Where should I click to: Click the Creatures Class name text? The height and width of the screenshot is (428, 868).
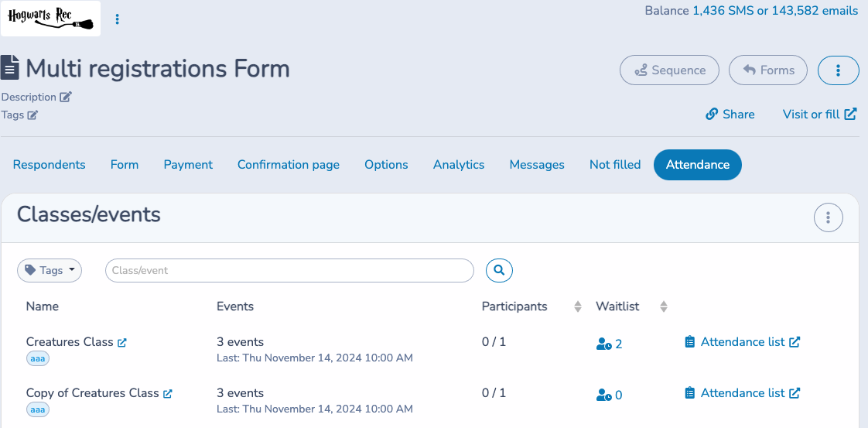pos(70,342)
